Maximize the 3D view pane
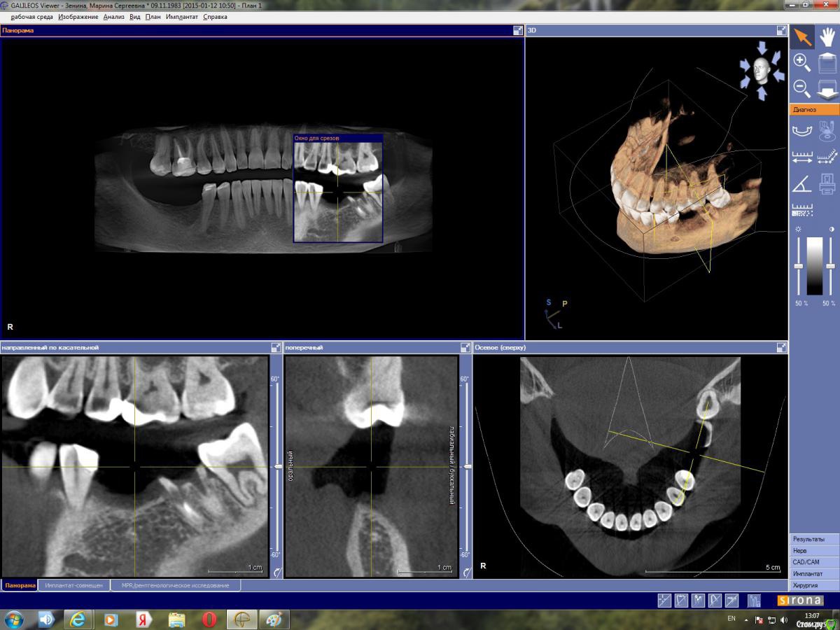The image size is (840, 630). tap(781, 31)
